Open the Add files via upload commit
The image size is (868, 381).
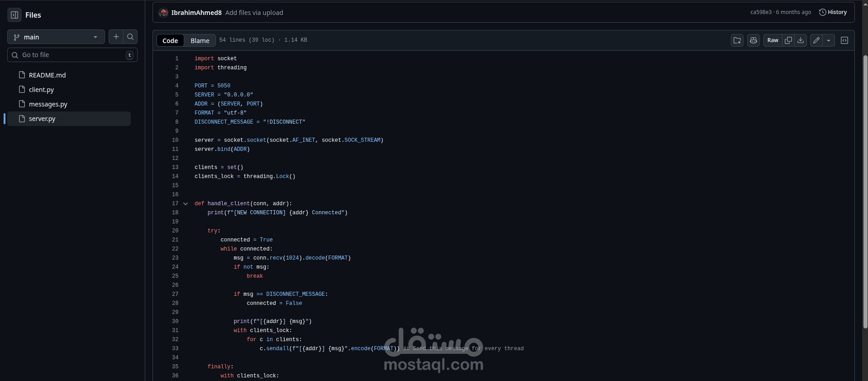(x=254, y=13)
